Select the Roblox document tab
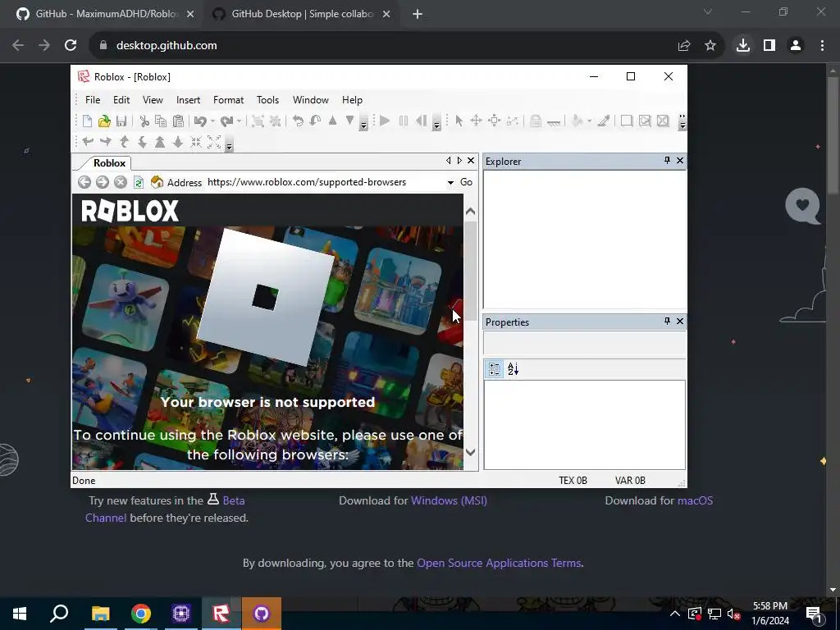Screen dimensions: 840x630 point(109,163)
